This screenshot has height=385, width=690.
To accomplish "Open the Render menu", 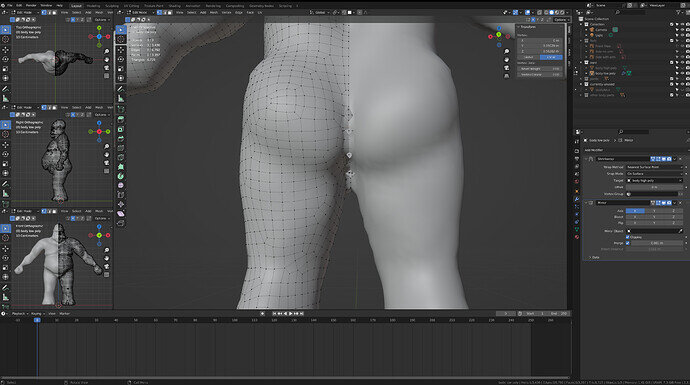I will pos(31,6).
